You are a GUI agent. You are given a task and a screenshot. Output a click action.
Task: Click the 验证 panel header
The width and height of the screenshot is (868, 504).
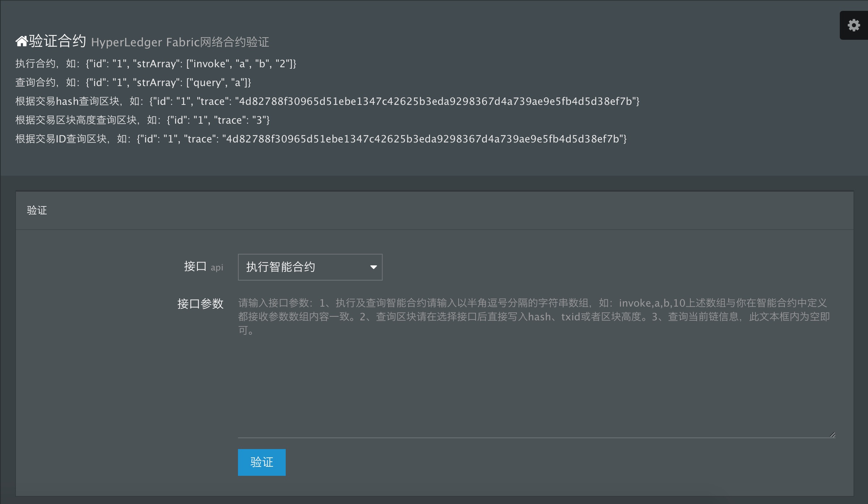point(37,210)
